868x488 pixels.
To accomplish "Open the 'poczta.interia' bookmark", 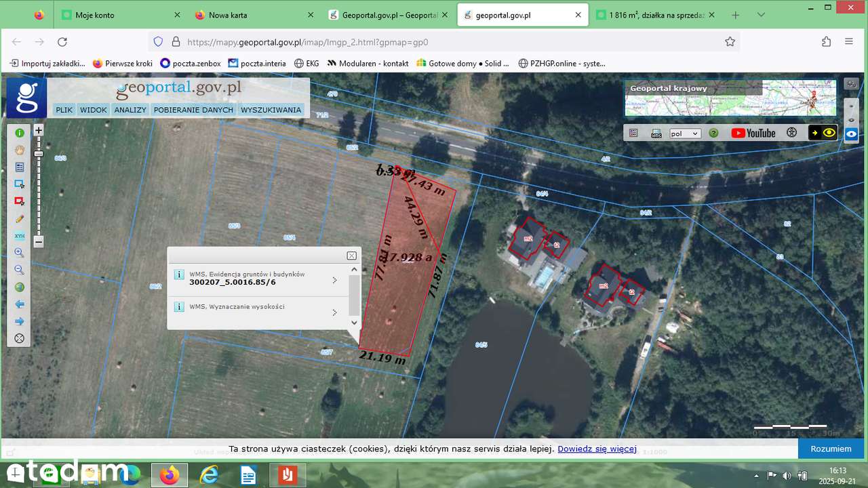I will [x=257, y=63].
